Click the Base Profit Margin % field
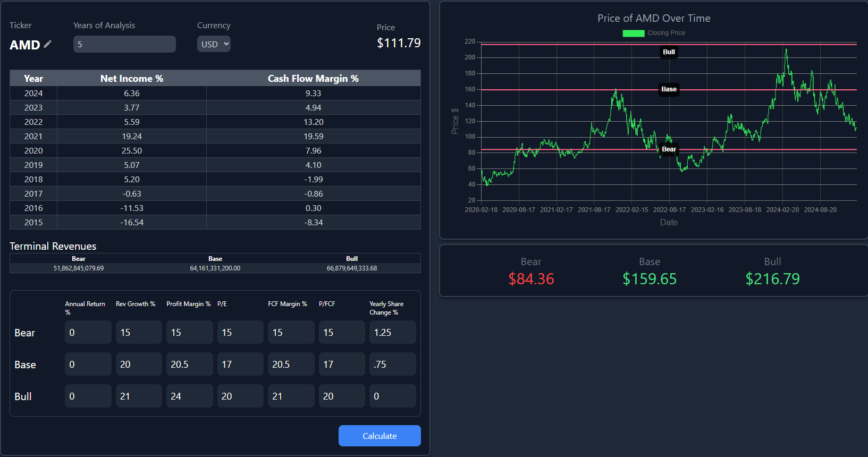Image resolution: width=868 pixels, height=457 pixels. (189, 364)
